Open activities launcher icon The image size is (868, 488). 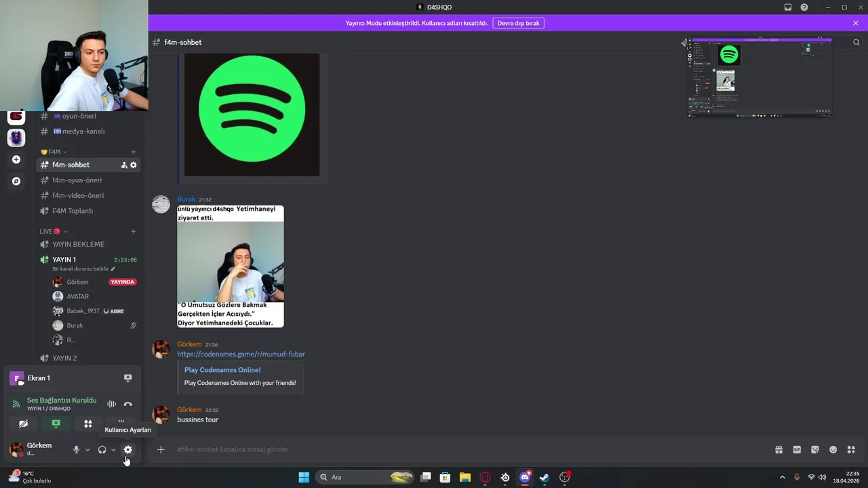[88, 424]
